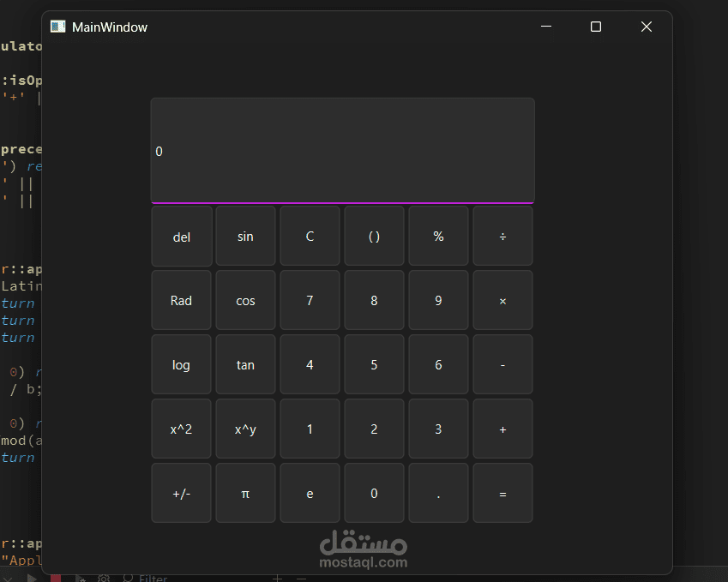
Task: Click the calculator display showing 0
Action: point(342,151)
